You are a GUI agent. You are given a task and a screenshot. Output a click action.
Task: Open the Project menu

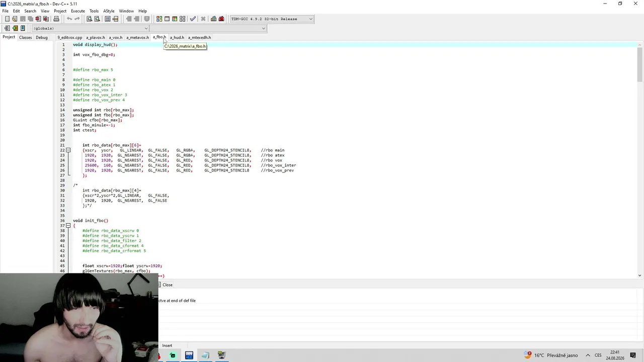point(60,11)
